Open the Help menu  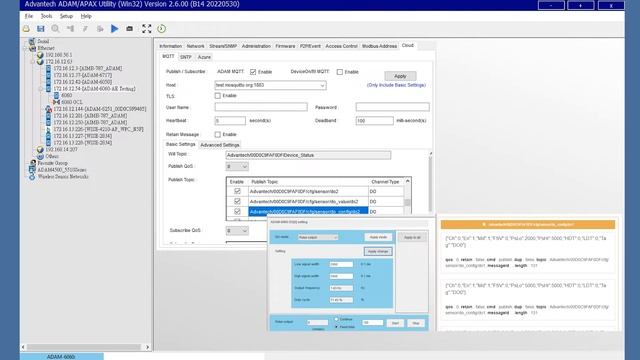pyautogui.click(x=86, y=16)
